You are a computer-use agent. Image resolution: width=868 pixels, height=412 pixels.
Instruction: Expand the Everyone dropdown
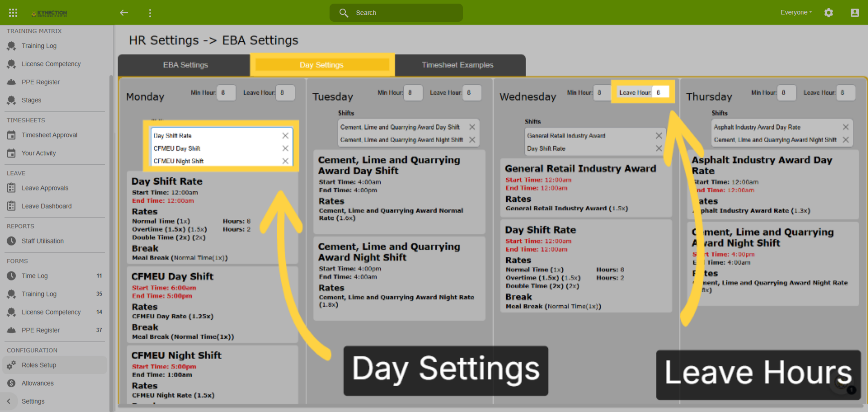796,12
